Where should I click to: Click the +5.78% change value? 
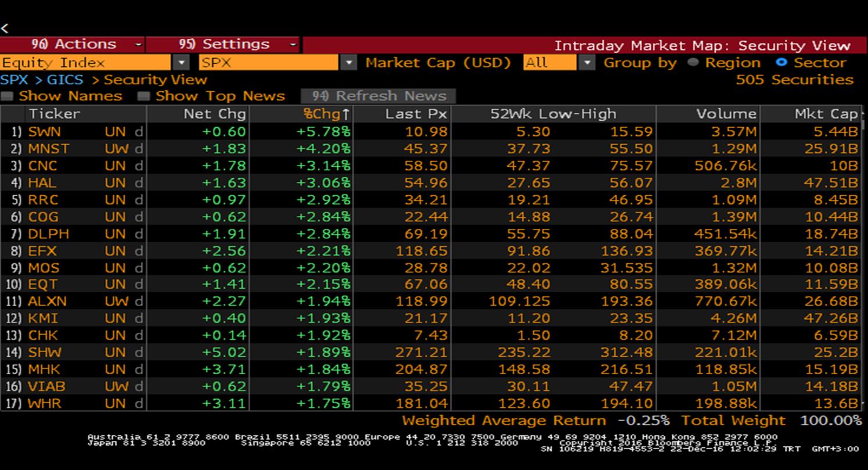323,132
